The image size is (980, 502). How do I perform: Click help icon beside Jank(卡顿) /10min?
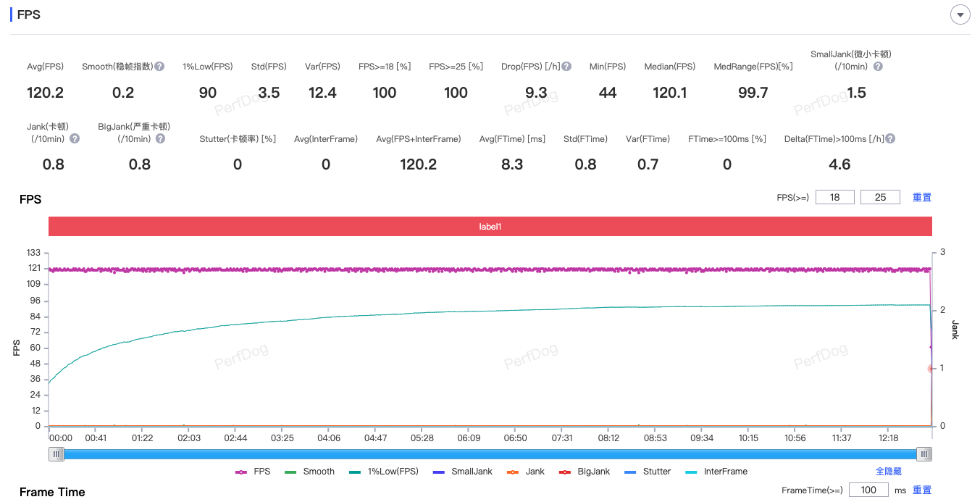(x=75, y=138)
